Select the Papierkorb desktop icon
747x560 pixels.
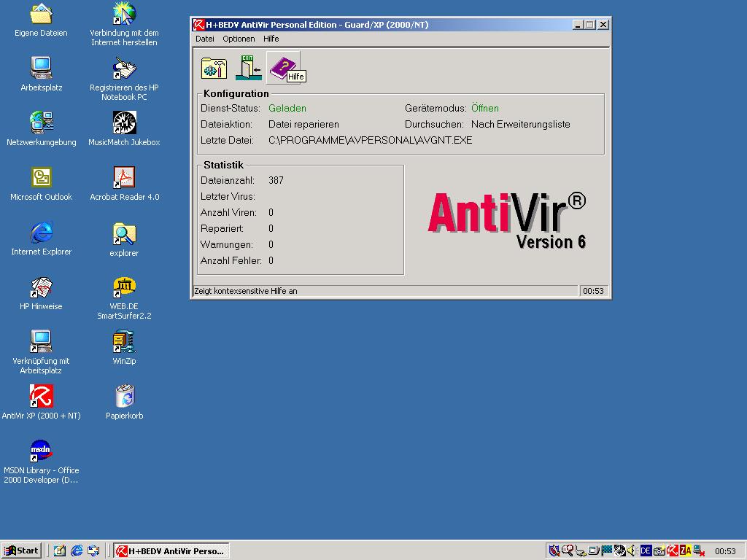(x=124, y=402)
